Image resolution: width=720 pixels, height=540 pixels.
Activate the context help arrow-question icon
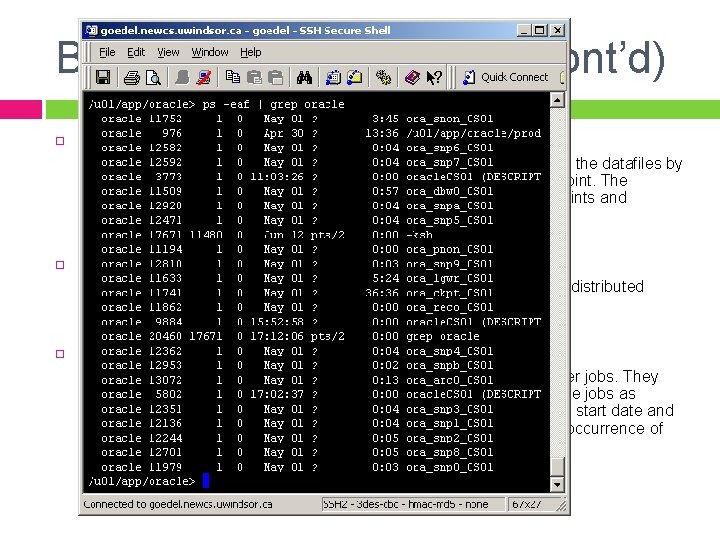433,77
